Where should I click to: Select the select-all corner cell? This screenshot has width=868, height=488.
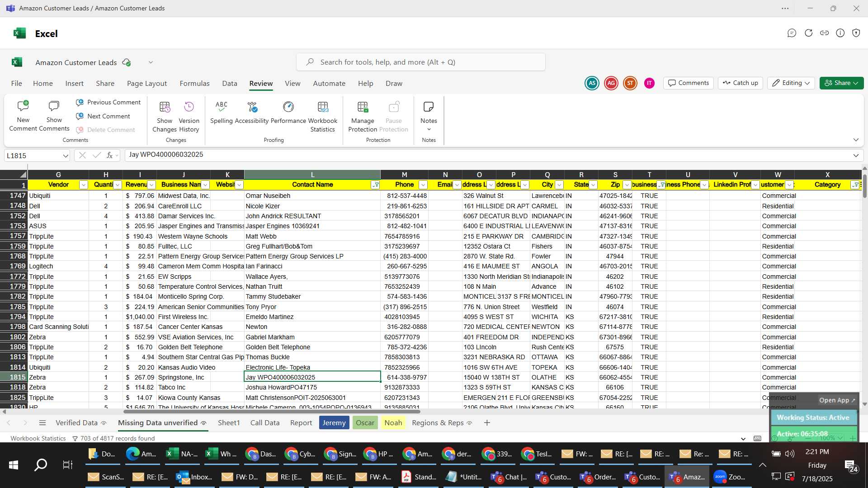pyautogui.click(x=14, y=175)
